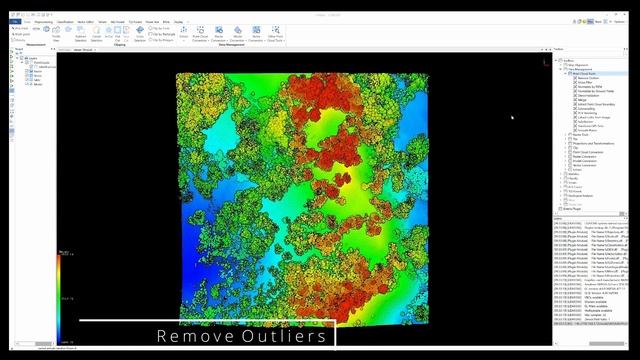Select the Clip by Circle option
The image size is (640, 360).
159,29
